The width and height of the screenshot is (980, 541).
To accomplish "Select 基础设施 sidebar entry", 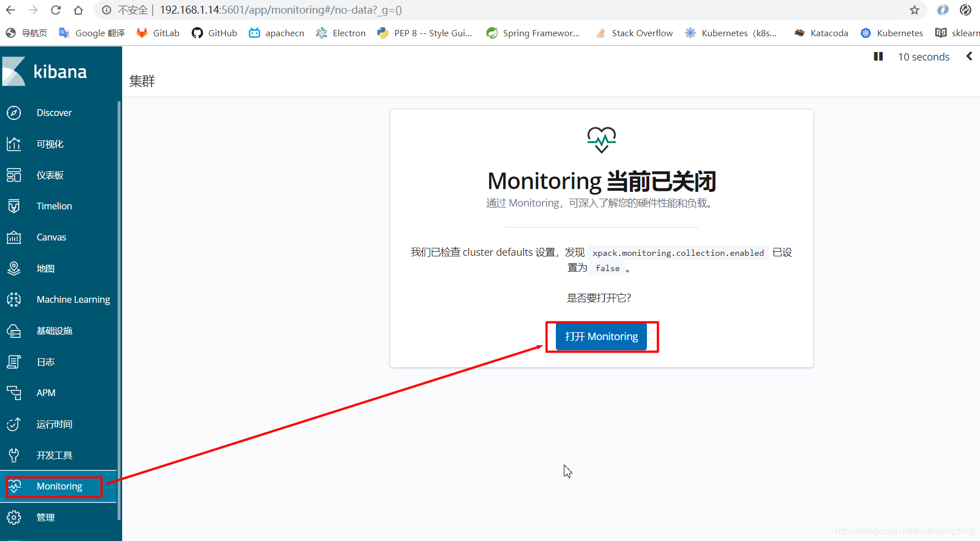I will [x=55, y=330].
